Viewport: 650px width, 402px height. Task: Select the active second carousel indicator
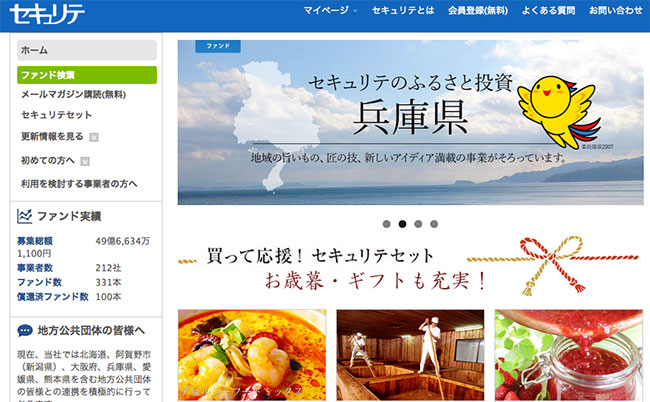click(x=402, y=224)
